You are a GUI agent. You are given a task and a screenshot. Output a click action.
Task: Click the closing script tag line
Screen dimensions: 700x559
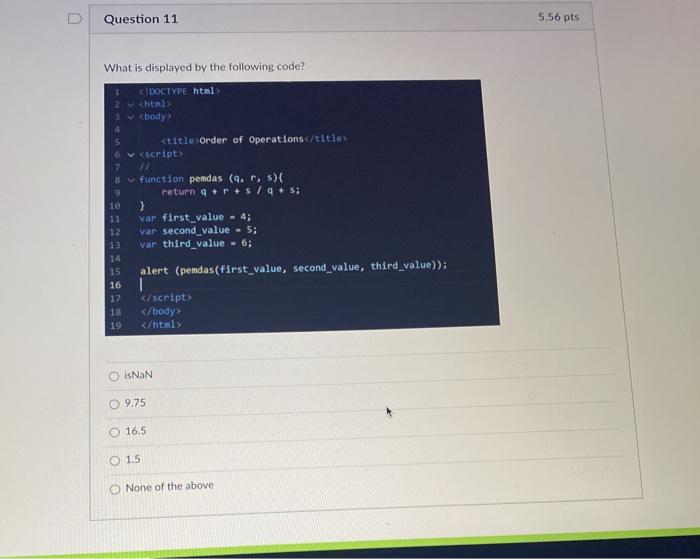pyautogui.click(x=166, y=297)
